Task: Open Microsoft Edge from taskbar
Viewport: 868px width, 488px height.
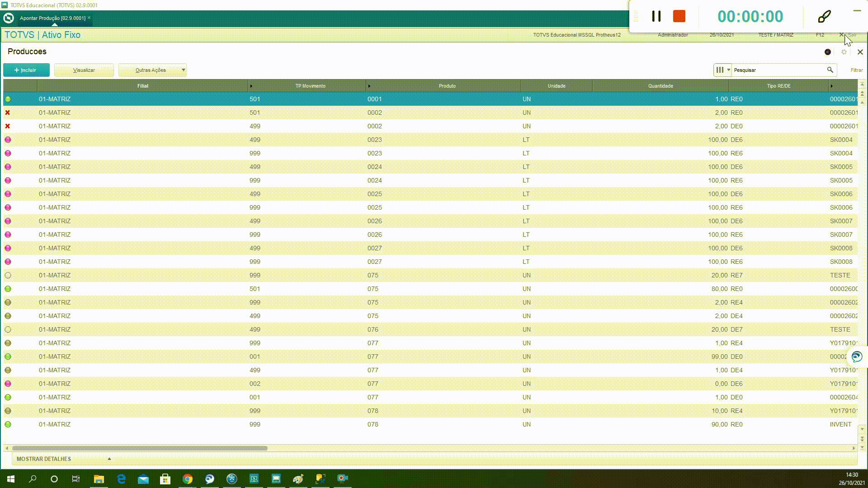Action: [x=121, y=479]
